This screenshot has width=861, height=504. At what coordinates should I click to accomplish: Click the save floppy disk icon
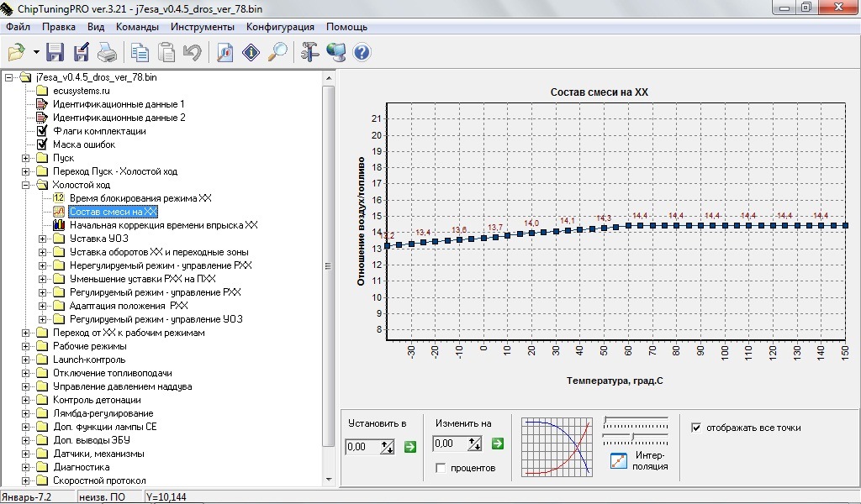point(55,53)
